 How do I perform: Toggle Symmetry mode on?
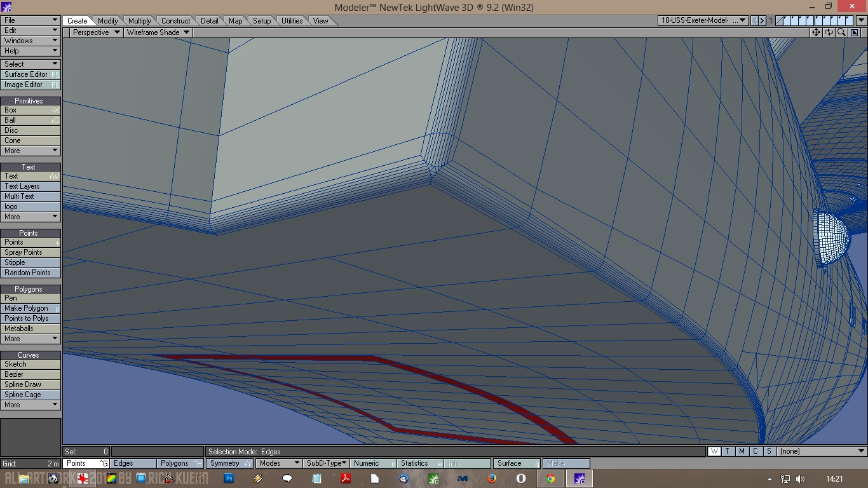[x=229, y=463]
